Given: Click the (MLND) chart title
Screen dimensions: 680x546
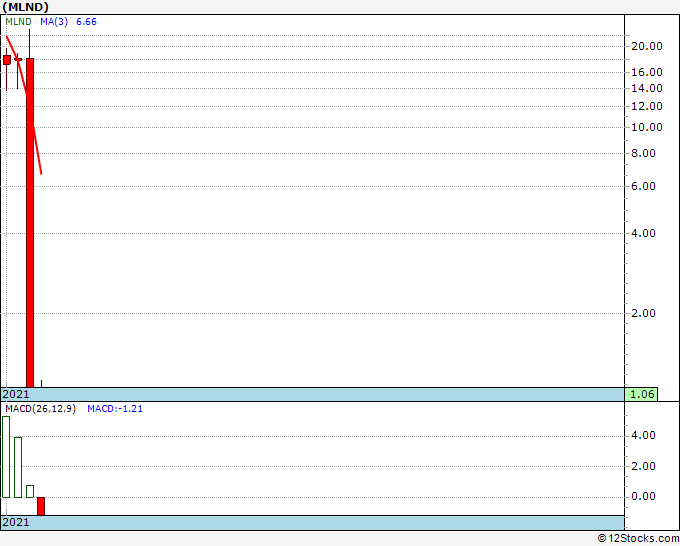Looking at the screenshot, I should 26,7.
